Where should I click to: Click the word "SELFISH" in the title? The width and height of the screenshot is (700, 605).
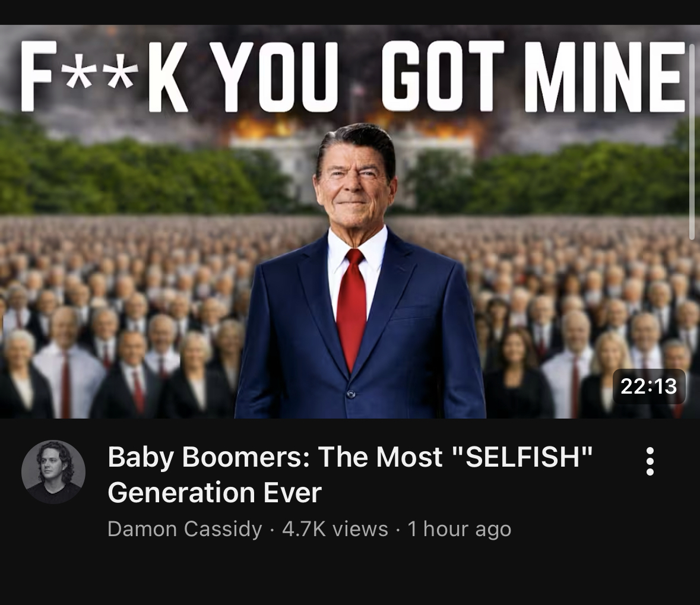pyautogui.click(x=522, y=457)
